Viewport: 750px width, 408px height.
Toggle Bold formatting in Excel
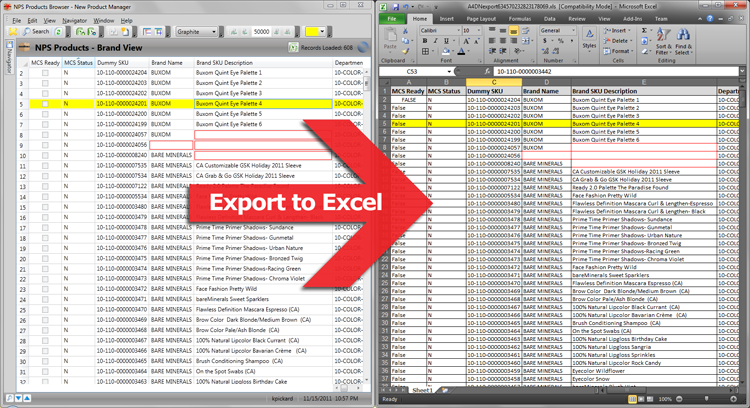pos(425,41)
